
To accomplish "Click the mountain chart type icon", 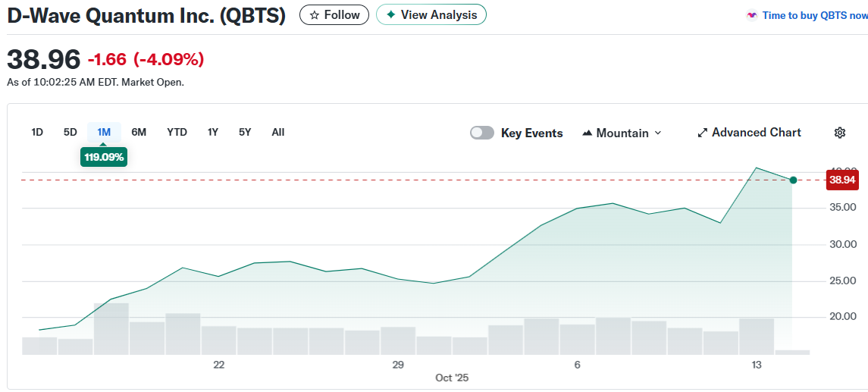I will [x=587, y=133].
